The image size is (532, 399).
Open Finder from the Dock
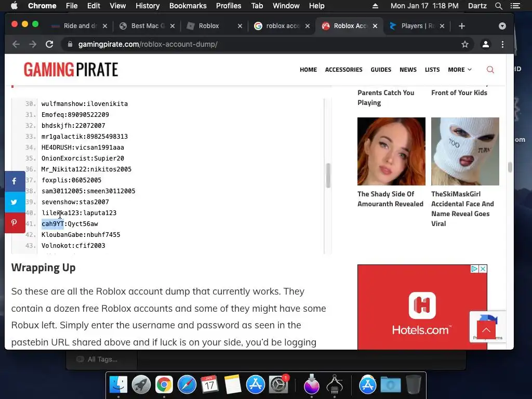pos(118,385)
